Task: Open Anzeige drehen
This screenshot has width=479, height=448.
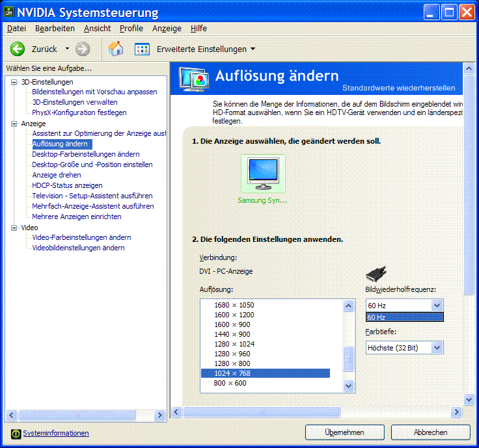Action: 57,175
